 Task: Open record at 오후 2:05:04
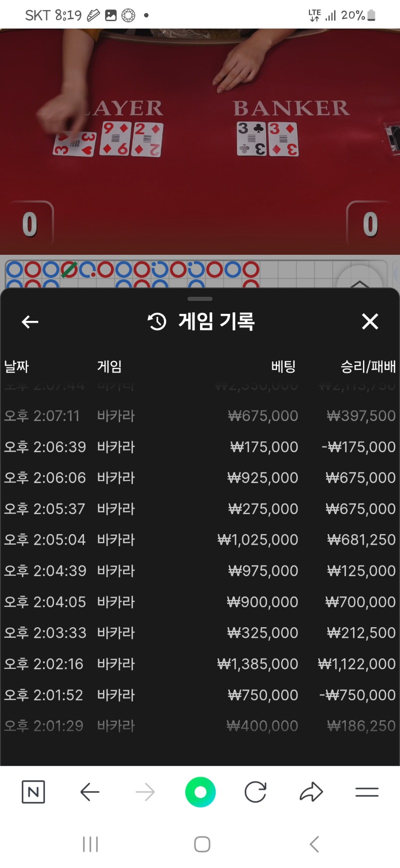click(x=200, y=540)
